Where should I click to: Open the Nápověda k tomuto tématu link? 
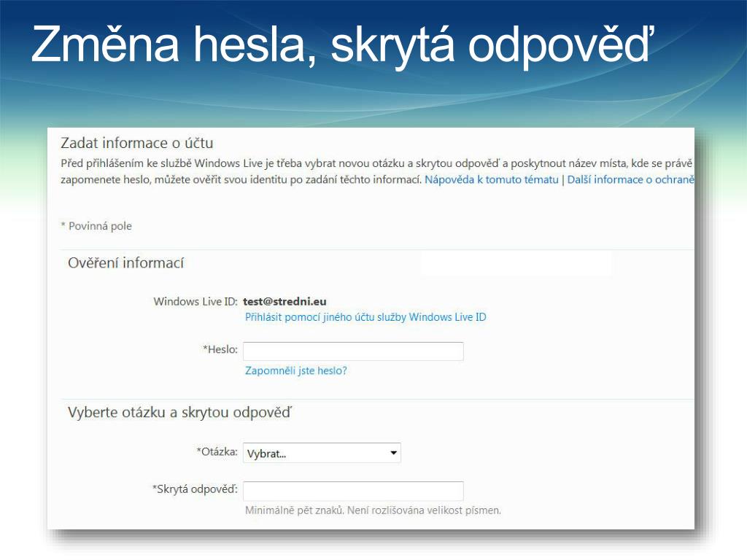pyautogui.click(x=491, y=179)
